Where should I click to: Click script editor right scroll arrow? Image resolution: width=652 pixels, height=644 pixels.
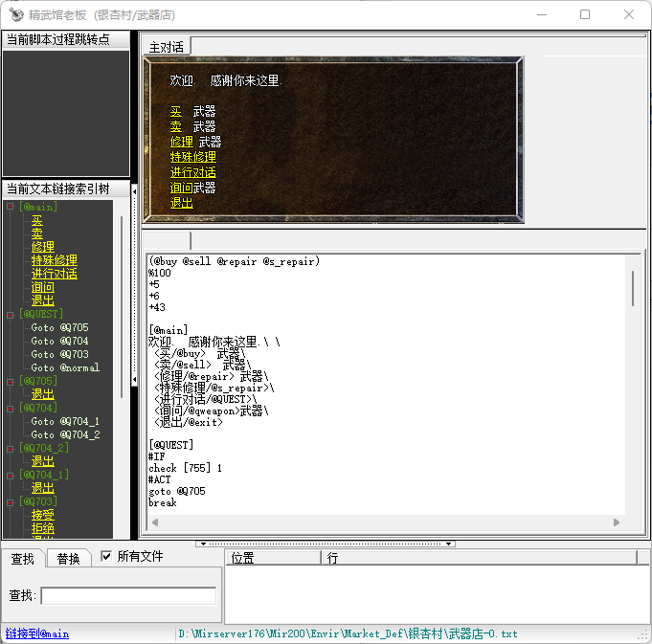[617, 522]
